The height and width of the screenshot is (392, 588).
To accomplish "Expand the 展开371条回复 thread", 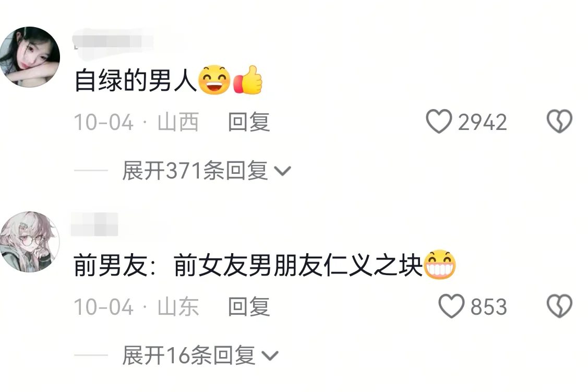I will click(x=195, y=171).
